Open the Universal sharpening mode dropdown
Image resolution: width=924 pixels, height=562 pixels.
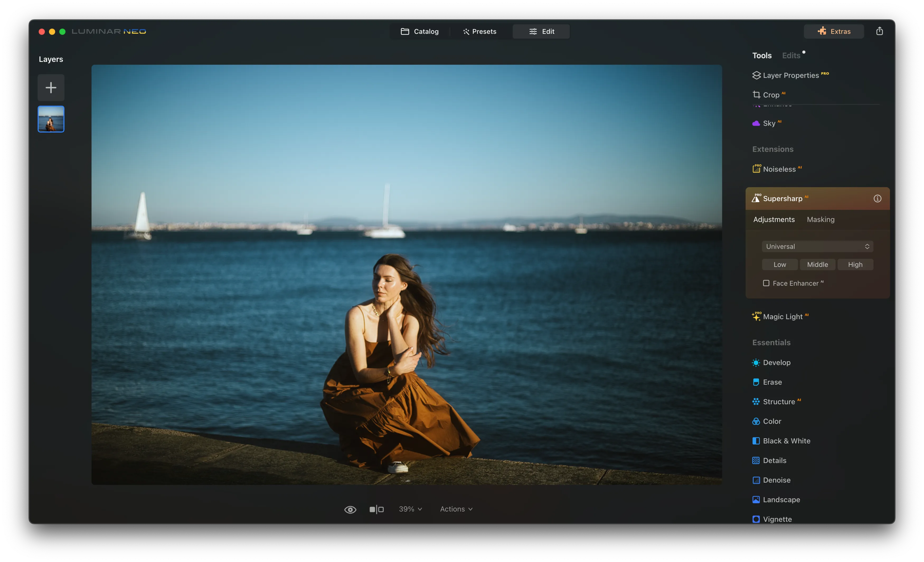(x=817, y=246)
